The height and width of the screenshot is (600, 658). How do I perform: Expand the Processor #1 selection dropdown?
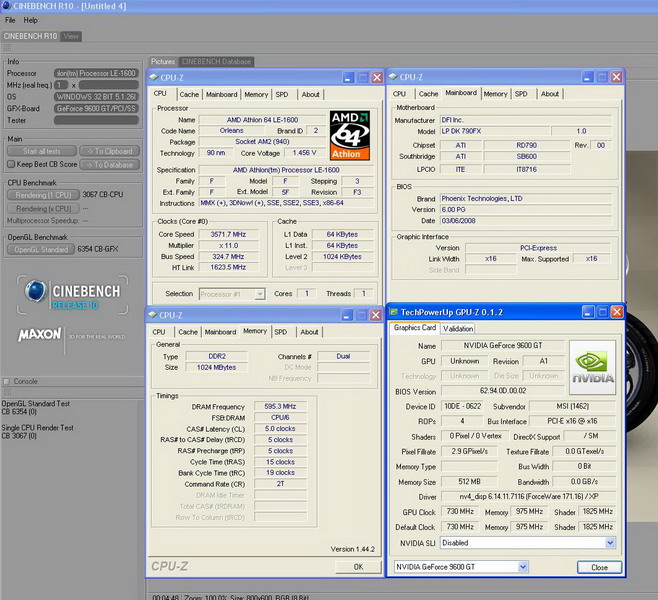(259, 294)
